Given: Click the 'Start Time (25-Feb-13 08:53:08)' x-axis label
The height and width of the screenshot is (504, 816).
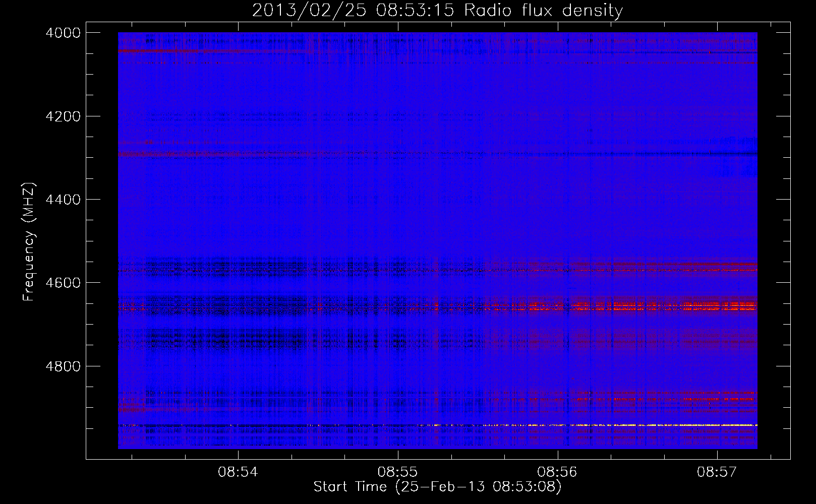Looking at the screenshot, I should [x=437, y=487].
